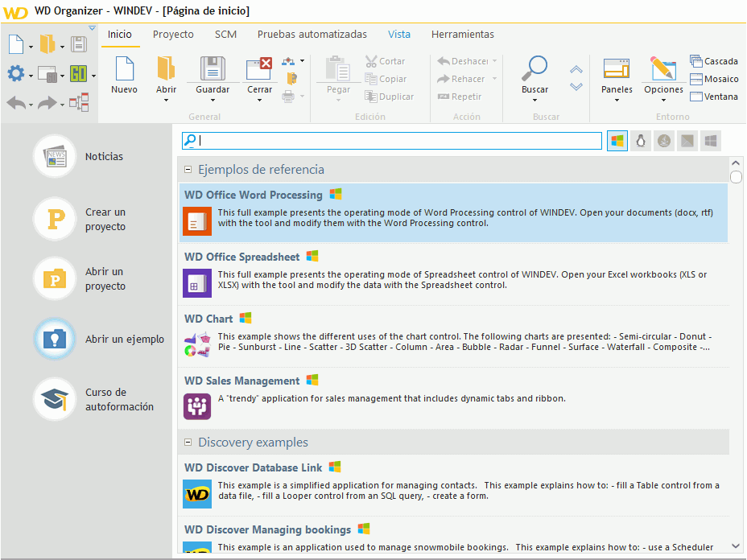
Task: Focus the example search input field
Action: point(392,141)
